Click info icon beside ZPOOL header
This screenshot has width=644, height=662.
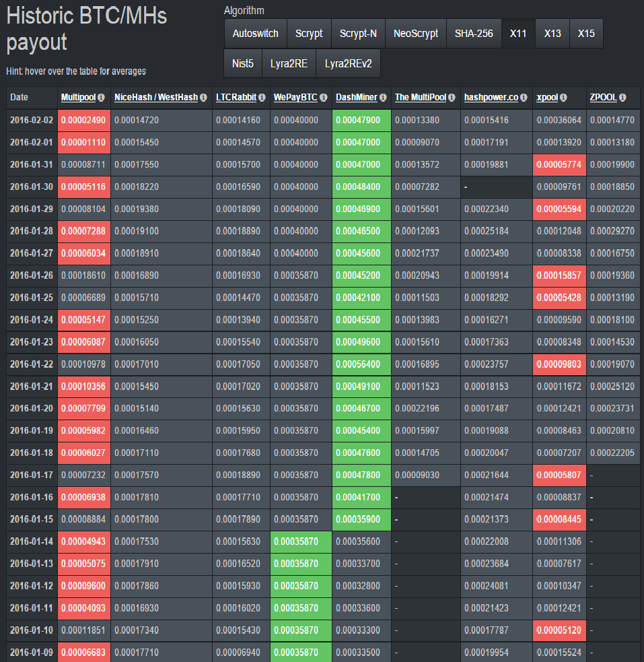tap(622, 98)
